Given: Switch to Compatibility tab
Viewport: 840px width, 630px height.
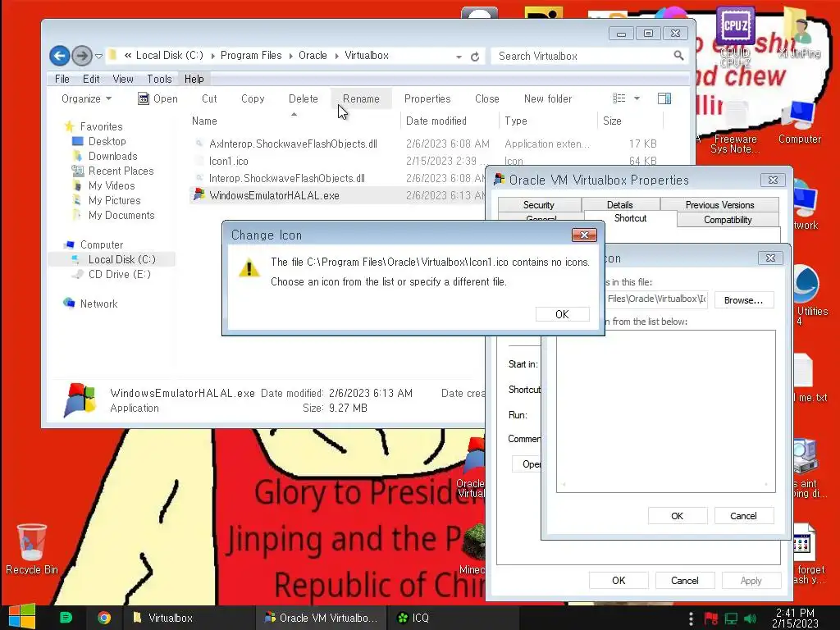Looking at the screenshot, I should pyautogui.click(x=728, y=220).
